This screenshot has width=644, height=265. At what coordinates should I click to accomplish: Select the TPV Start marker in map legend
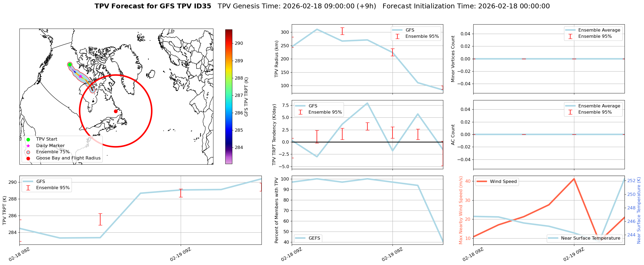pos(28,140)
